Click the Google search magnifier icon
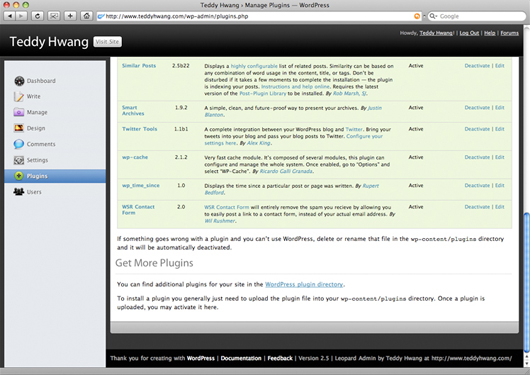Screen dimensions: 530x375 tap(433, 16)
